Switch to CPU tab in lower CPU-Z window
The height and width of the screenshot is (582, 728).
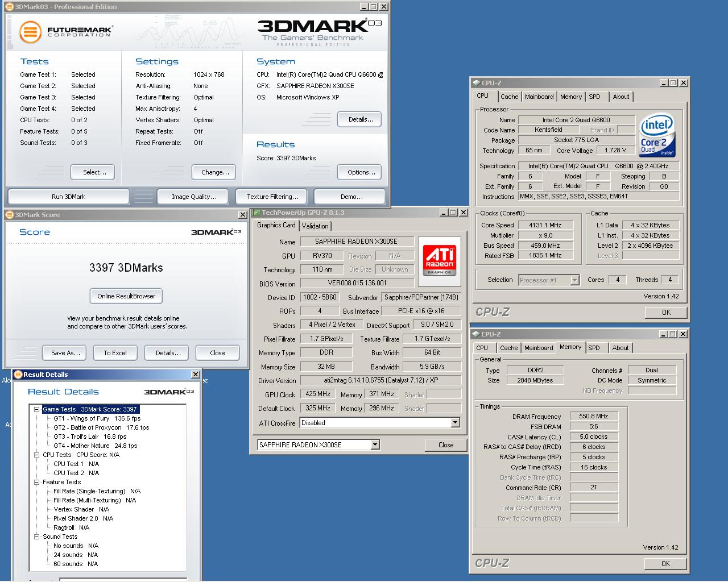pos(482,348)
